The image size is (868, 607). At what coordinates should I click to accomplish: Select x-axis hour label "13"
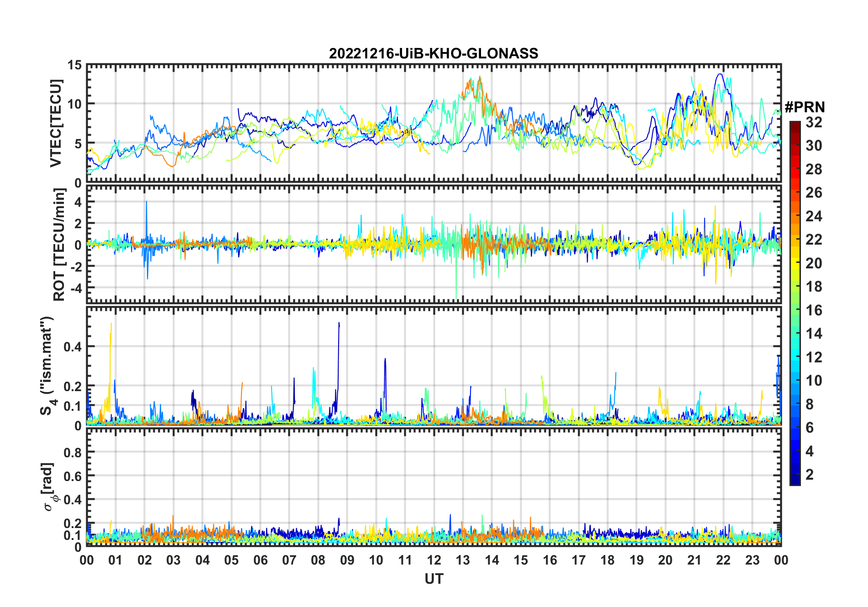[x=463, y=560]
